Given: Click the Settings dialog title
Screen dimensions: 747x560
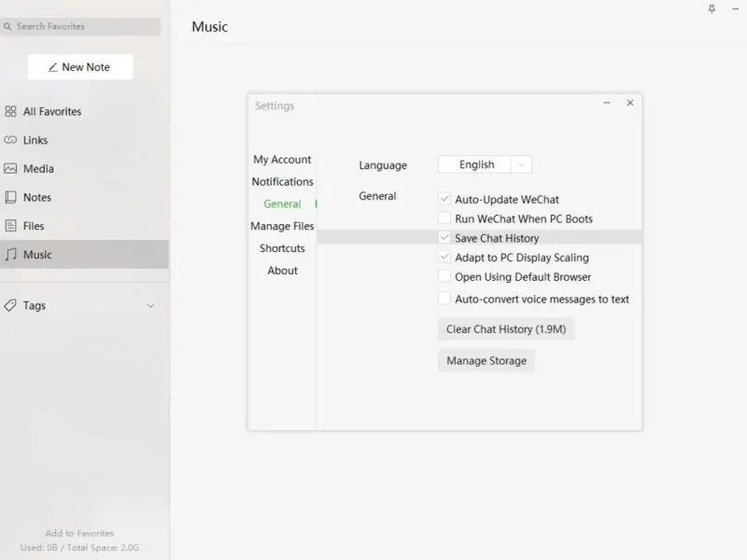Looking at the screenshot, I should 275,105.
